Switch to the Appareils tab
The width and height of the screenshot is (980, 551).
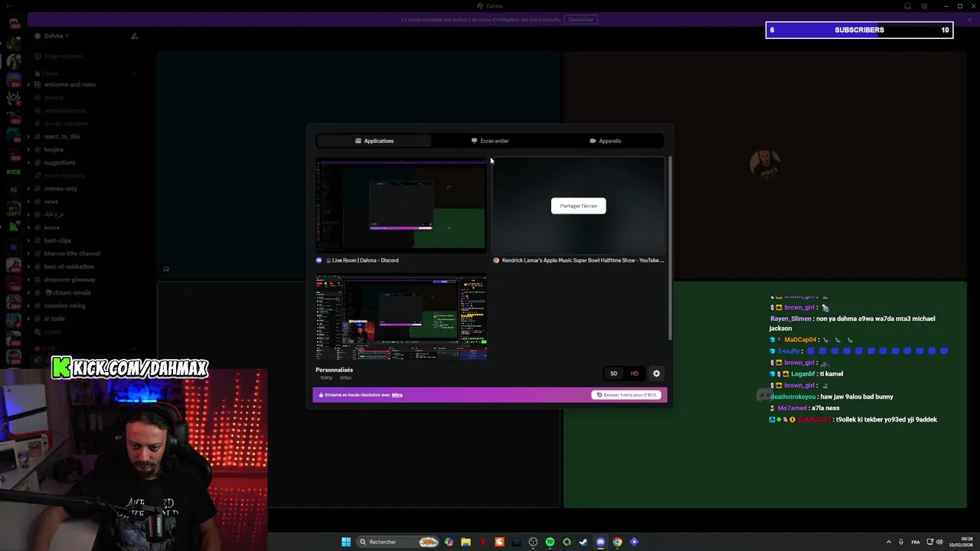[x=606, y=141]
